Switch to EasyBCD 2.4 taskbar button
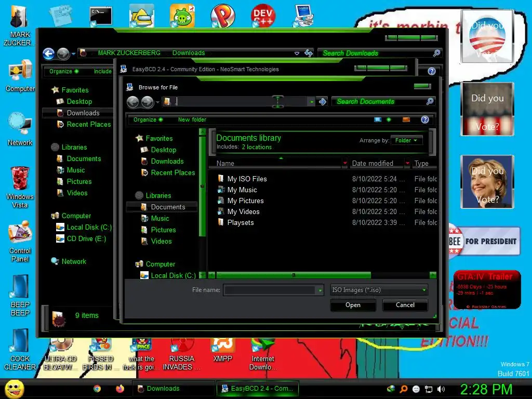The width and height of the screenshot is (532, 399). [257, 389]
